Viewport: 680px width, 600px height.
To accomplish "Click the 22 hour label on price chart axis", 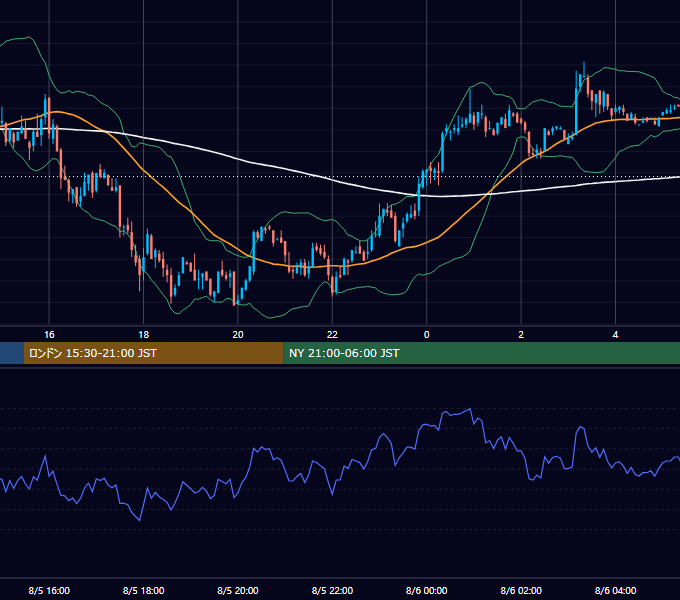I will point(332,335).
